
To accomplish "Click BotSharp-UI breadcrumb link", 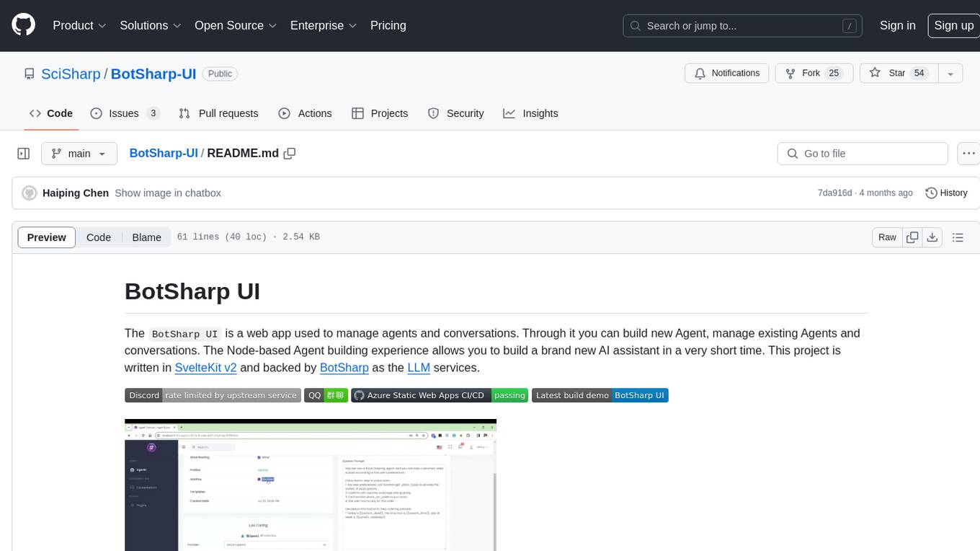I will pyautogui.click(x=164, y=153).
